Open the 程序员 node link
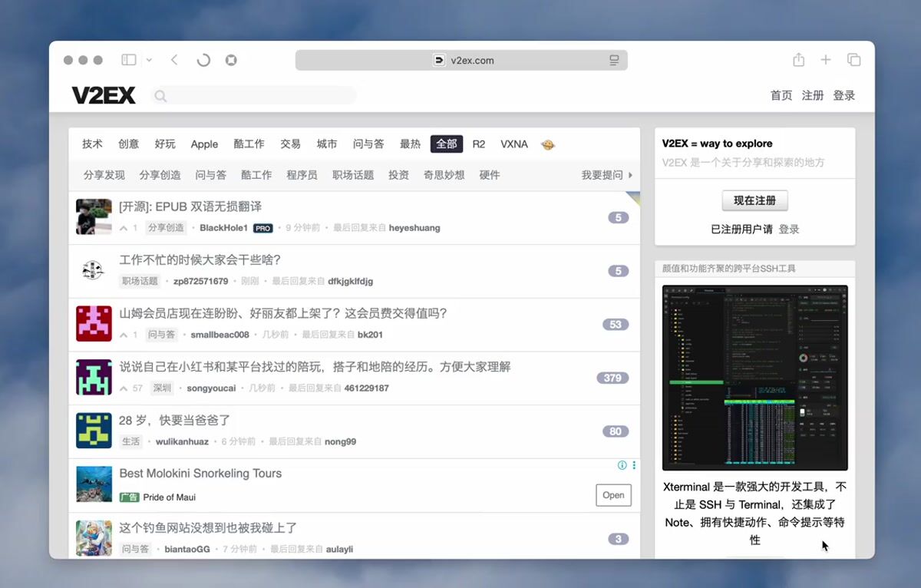The image size is (921, 588). (x=302, y=175)
